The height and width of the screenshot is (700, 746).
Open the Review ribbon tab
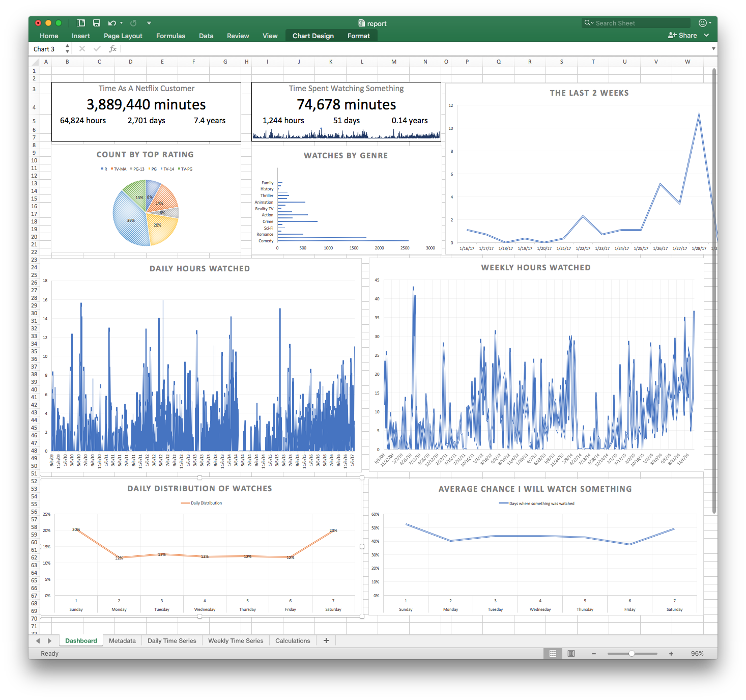[238, 36]
